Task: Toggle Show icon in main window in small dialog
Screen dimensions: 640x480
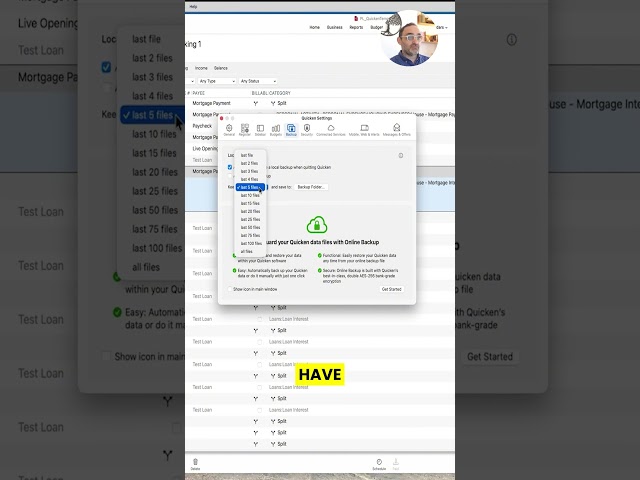Action: pyautogui.click(x=230, y=289)
